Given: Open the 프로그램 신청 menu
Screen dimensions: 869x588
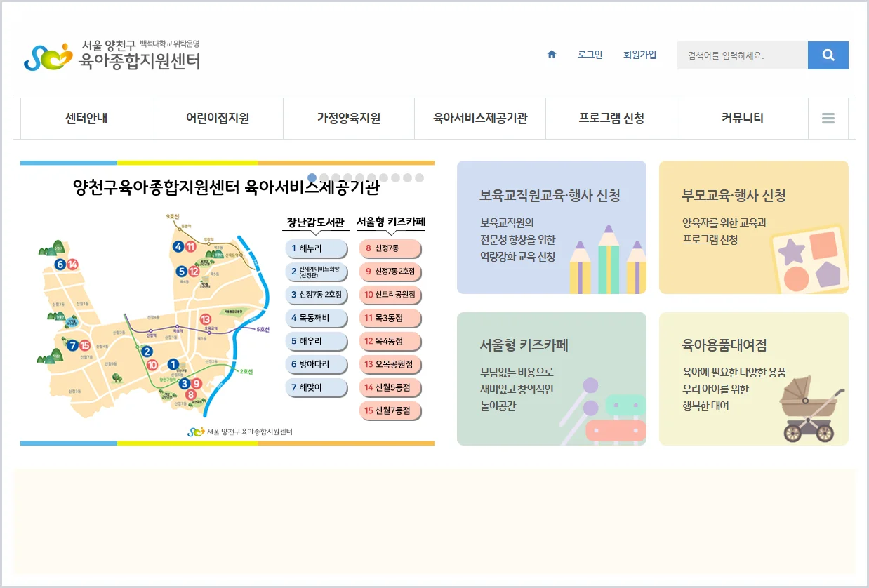Looking at the screenshot, I should pyautogui.click(x=611, y=119).
